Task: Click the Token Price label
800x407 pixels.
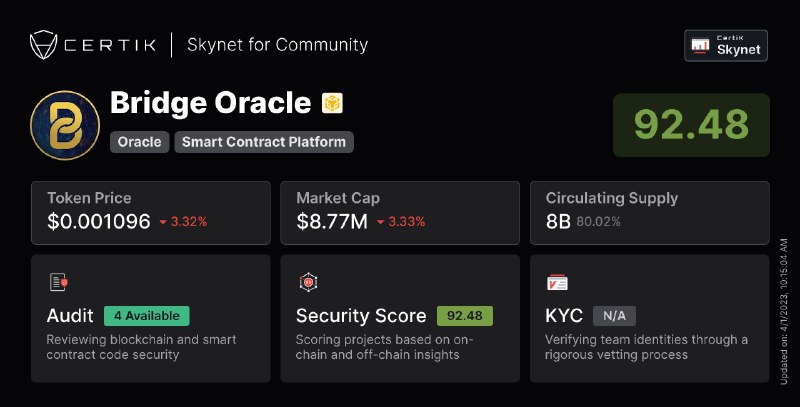Action: click(89, 198)
